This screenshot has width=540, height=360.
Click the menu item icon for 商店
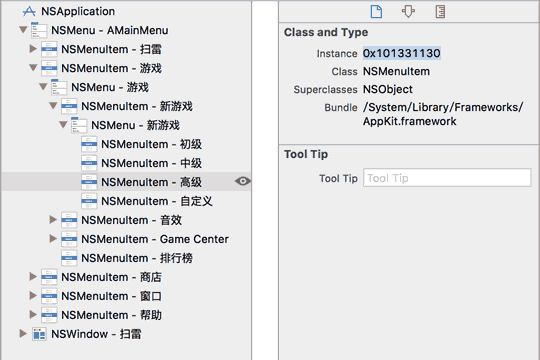click(x=49, y=277)
